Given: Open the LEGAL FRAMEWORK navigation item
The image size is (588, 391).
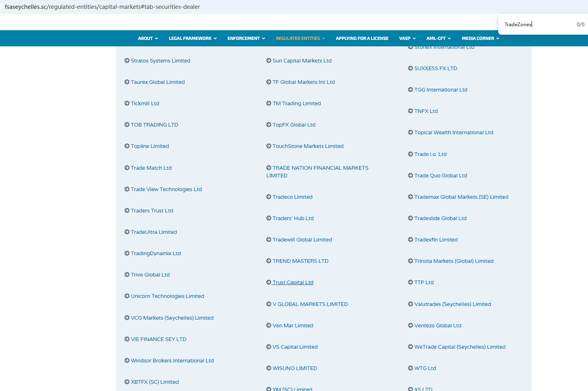Looking at the screenshot, I should point(190,38).
